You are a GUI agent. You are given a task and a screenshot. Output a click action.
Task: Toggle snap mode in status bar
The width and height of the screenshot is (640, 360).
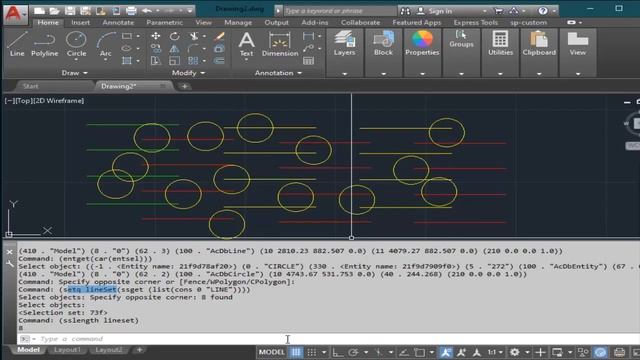pyautogui.click(x=312, y=352)
